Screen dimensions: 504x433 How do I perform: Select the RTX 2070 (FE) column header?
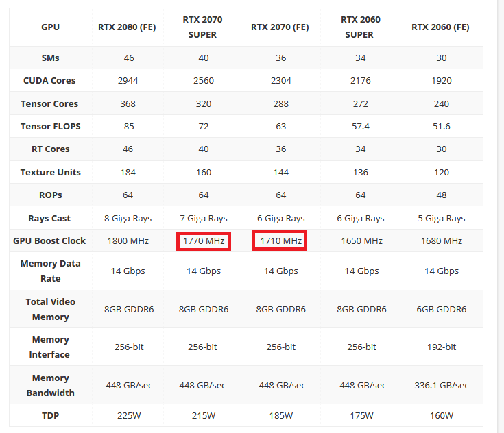point(280,27)
